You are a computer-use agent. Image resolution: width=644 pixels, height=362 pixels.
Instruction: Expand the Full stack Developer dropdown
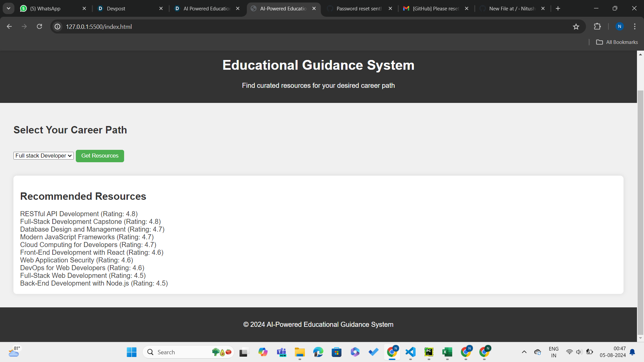click(x=44, y=156)
